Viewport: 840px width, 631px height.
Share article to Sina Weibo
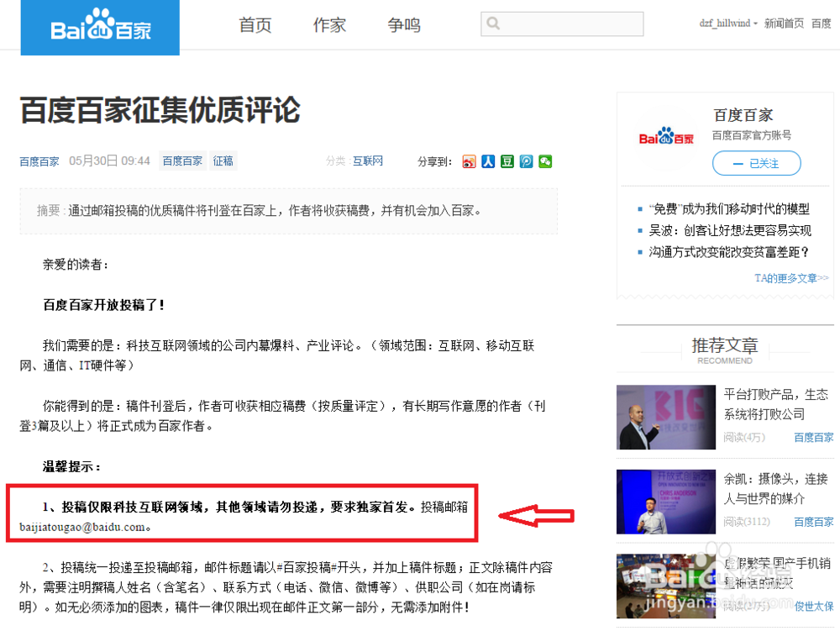pos(470,162)
